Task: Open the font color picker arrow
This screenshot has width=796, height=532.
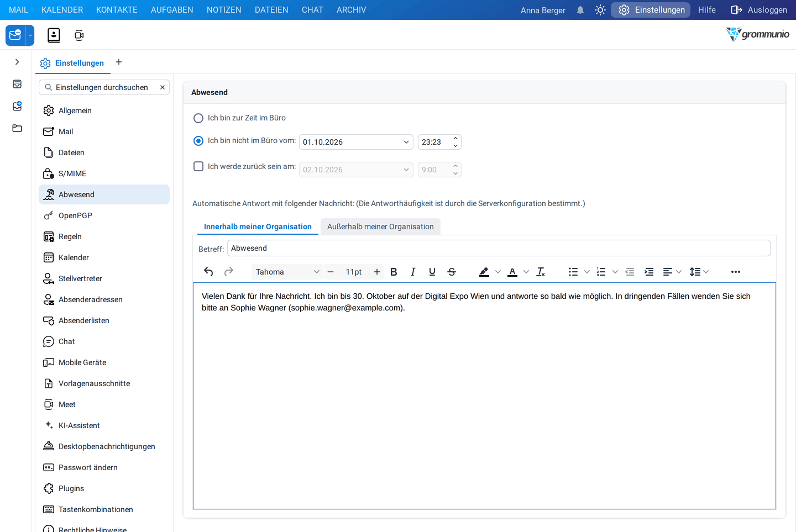Action: pyautogui.click(x=526, y=272)
